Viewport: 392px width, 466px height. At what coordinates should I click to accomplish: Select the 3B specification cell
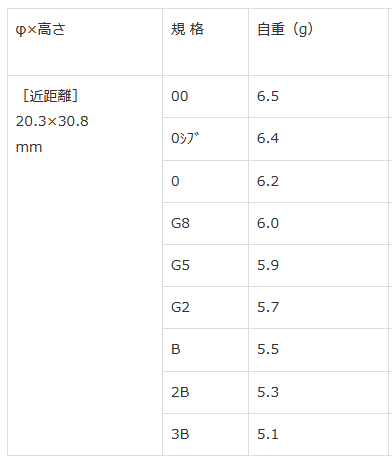point(205,434)
